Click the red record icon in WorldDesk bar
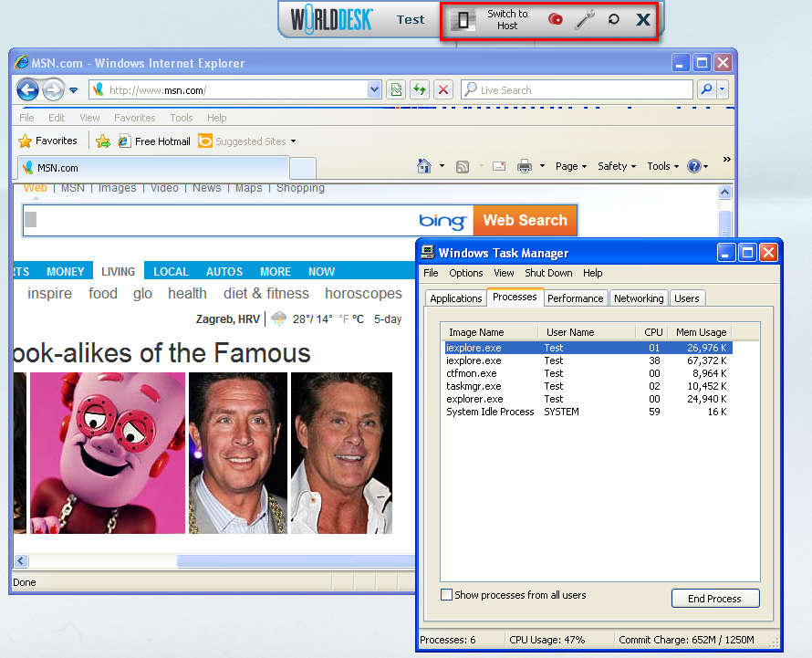Image resolution: width=812 pixels, height=658 pixels. [555, 20]
